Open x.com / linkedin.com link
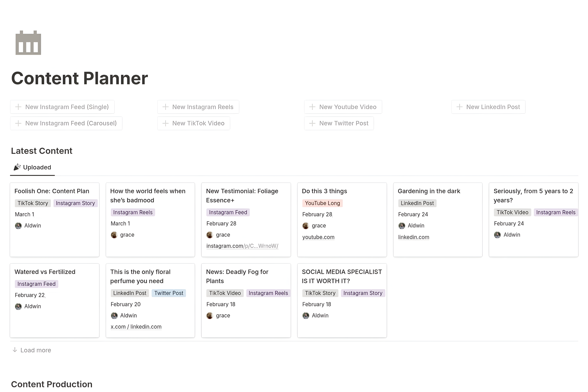The width and height of the screenshot is (588, 392). pos(136,327)
